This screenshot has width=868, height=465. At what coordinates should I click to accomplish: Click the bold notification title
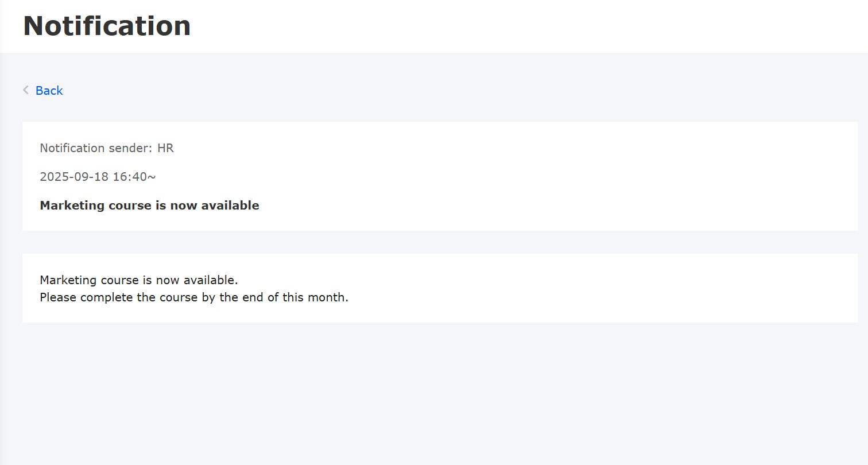tap(149, 206)
